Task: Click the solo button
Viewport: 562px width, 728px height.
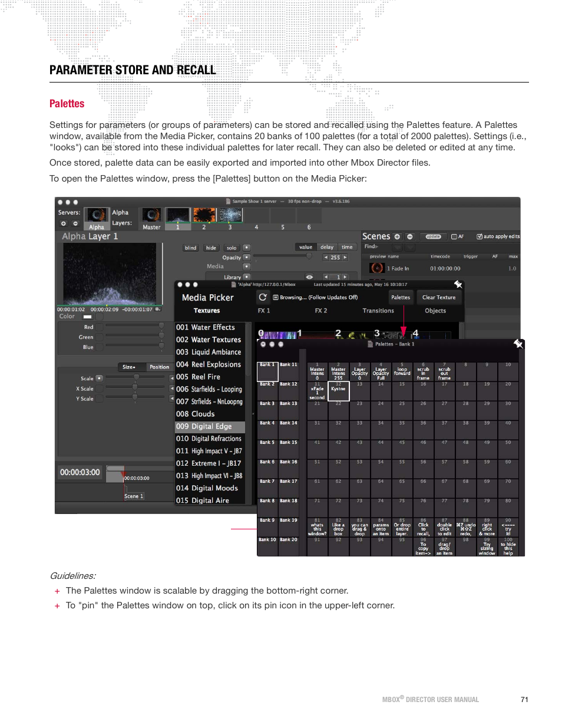Action: pos(232,248)
